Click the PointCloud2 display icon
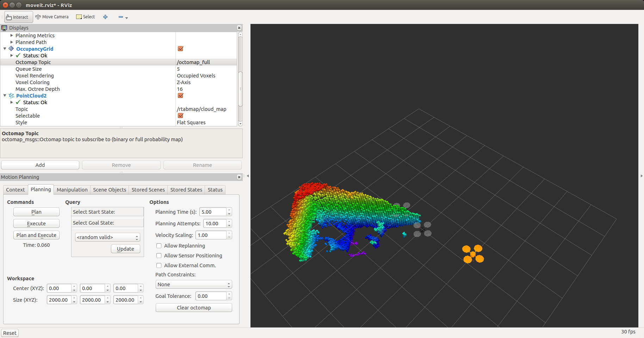The image size is (644, 338). click(11, 96)
